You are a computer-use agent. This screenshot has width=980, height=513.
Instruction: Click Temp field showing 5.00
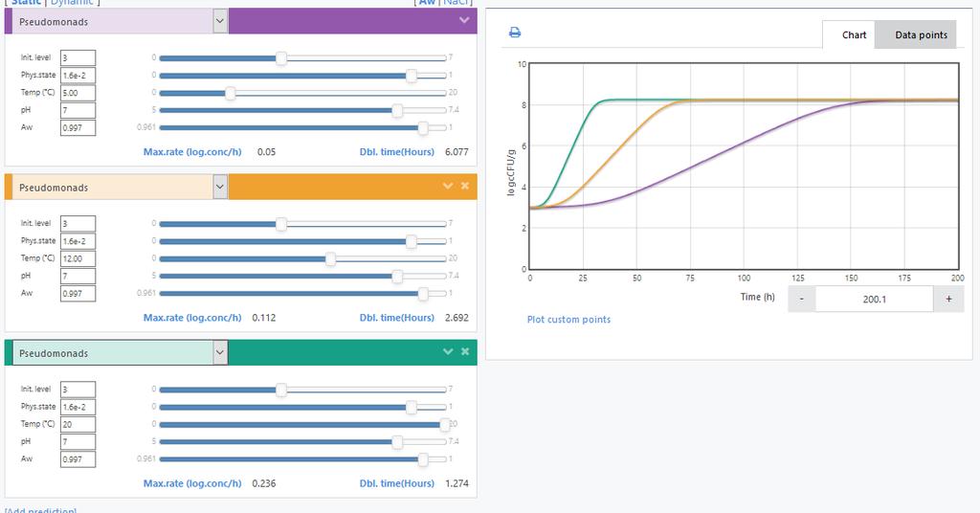click(78, 93)
